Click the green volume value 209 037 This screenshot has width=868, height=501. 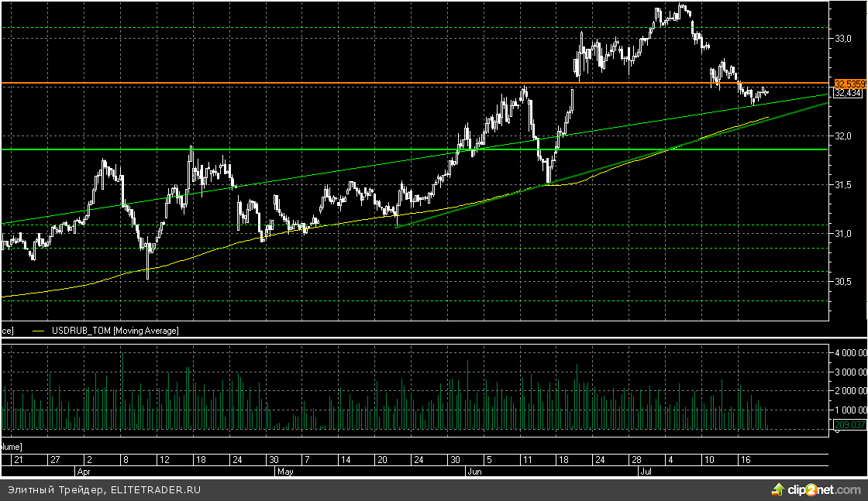coord(849,424)
